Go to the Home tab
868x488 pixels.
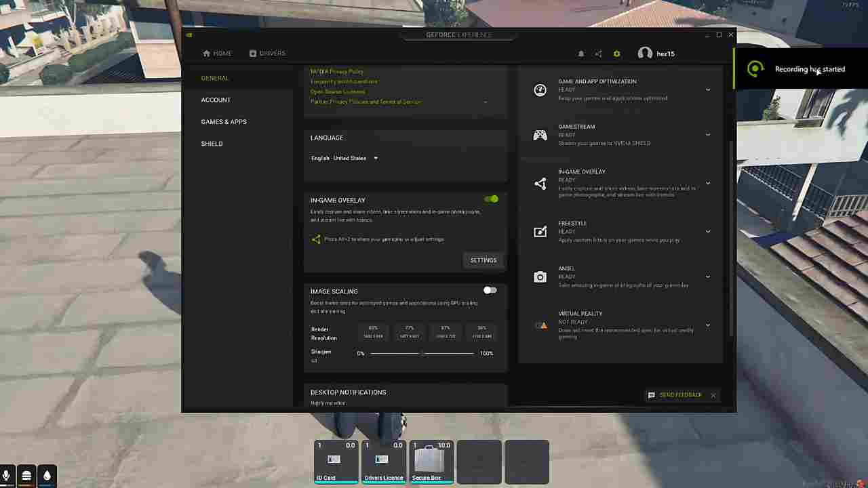point(217,54)
